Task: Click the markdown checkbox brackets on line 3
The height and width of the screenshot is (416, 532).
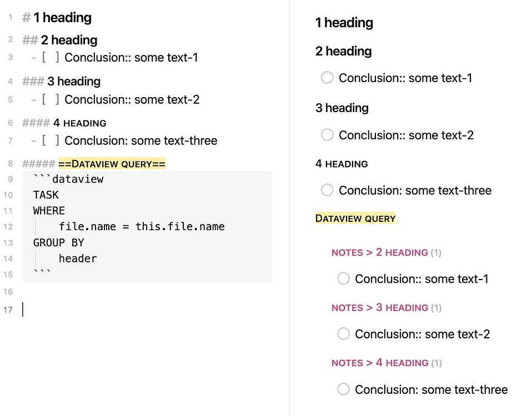Action: tap(49, 57)
